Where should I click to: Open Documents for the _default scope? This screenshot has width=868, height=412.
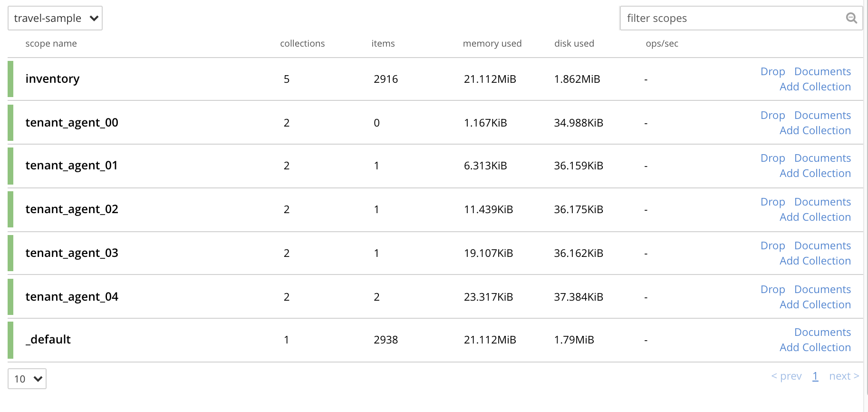tap(822, 332)
